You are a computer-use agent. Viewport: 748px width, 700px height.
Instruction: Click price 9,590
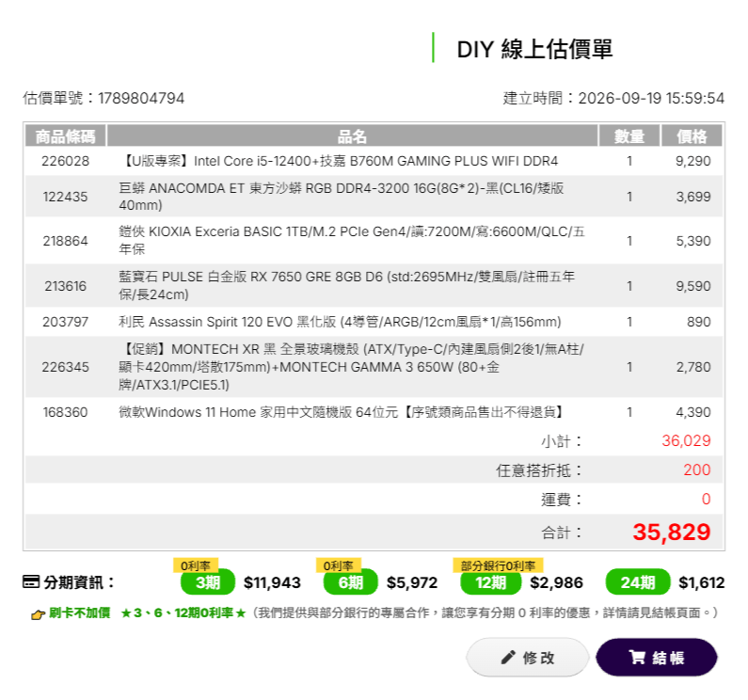pyautogui.click(x=692, y=286)
